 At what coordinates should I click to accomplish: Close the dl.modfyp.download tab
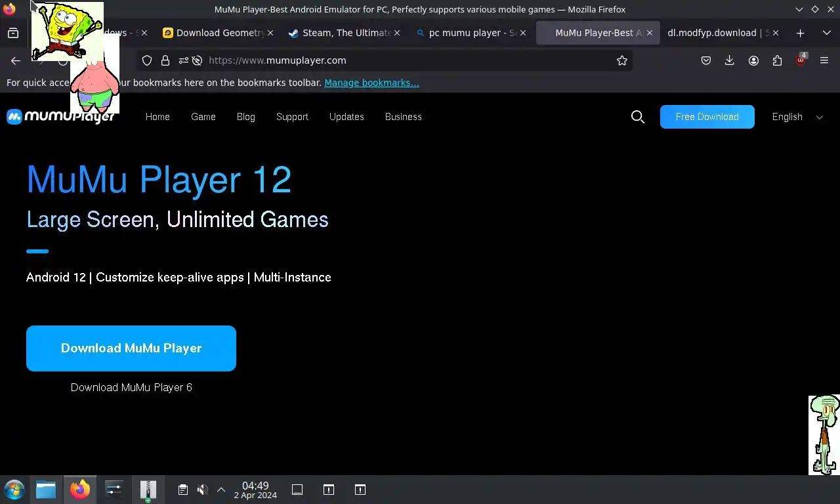[x=776, y=33]
